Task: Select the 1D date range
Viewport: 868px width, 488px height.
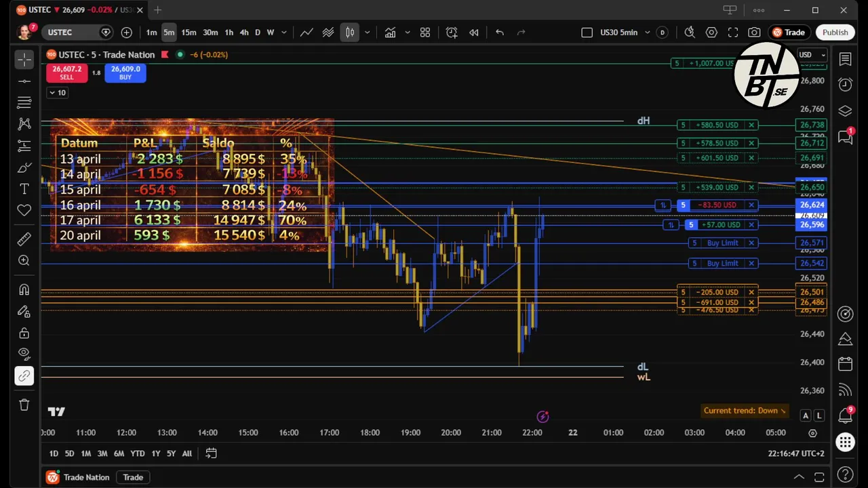Action: (x=54, y=453)
